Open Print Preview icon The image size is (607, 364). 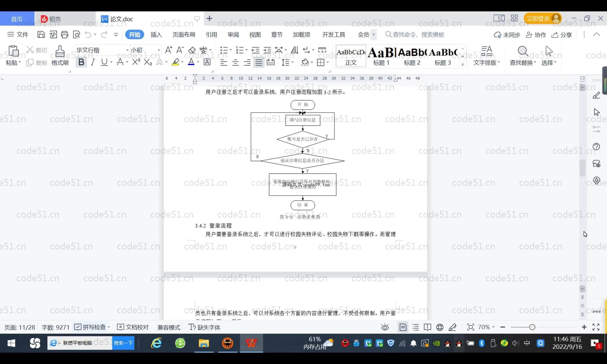pos(76,34)
